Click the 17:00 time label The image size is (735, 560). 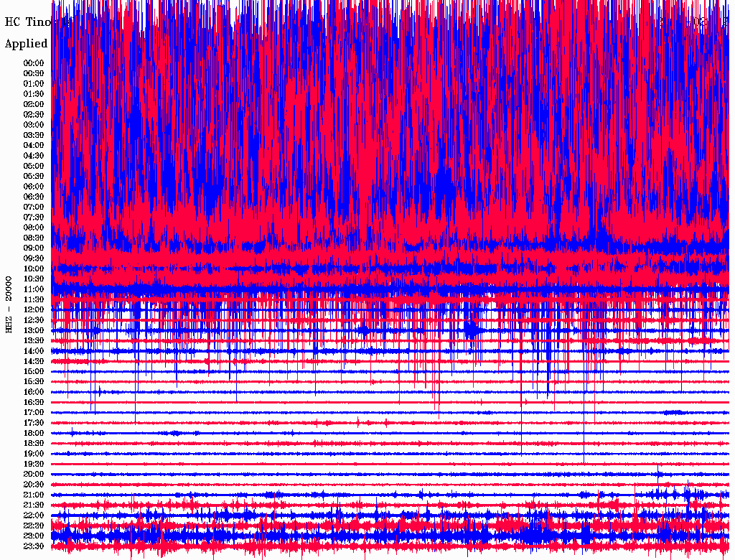[34, 413]
